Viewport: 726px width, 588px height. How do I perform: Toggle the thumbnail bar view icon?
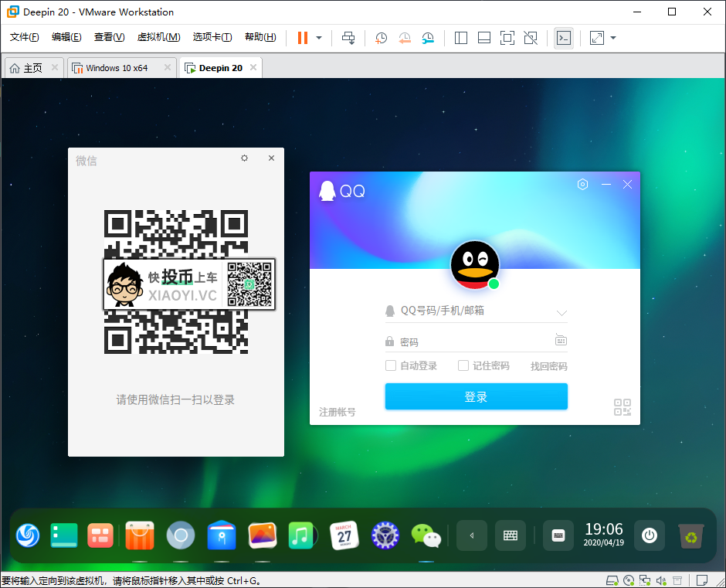484,38
